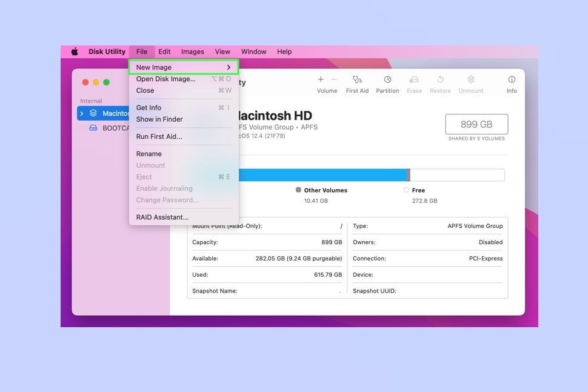Add a new volume with the plus icon
Image resolution: width=588 pixels, height=392 pixels.
point(320,79)
